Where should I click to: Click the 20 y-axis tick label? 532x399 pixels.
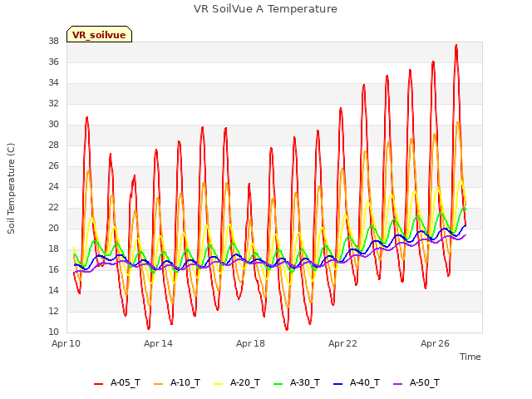(x=53, y=229)
